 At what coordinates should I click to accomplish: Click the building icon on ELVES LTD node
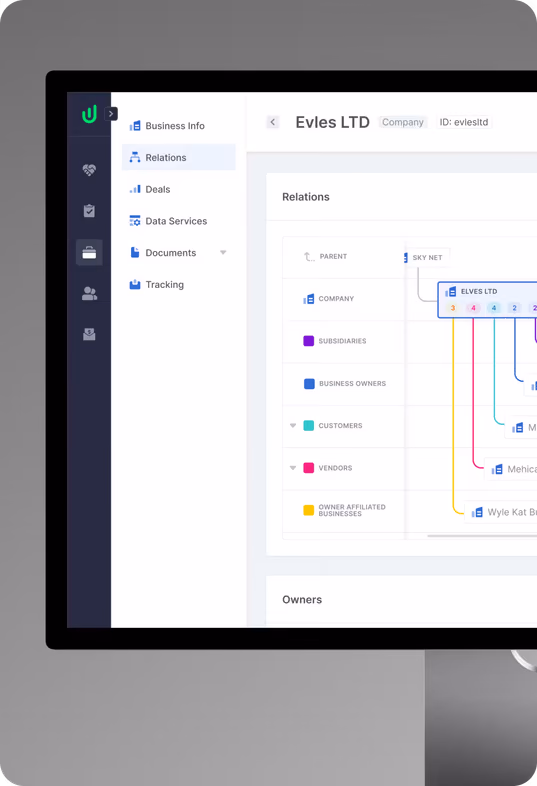(451, 291)
